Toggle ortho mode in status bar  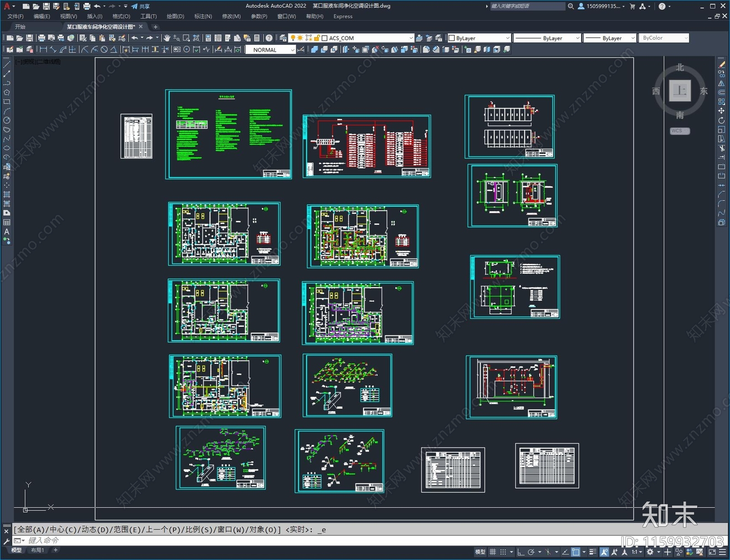pos(521,552)
